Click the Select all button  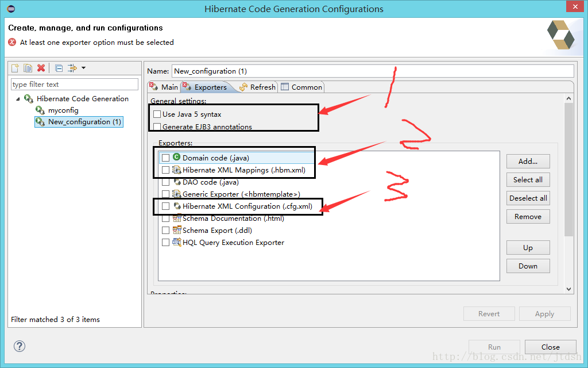528,180
